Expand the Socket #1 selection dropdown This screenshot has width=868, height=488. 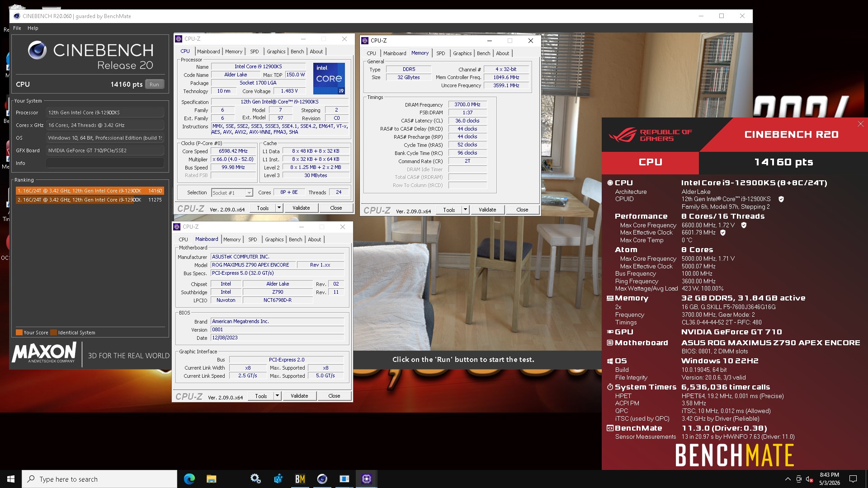(249, 193)
